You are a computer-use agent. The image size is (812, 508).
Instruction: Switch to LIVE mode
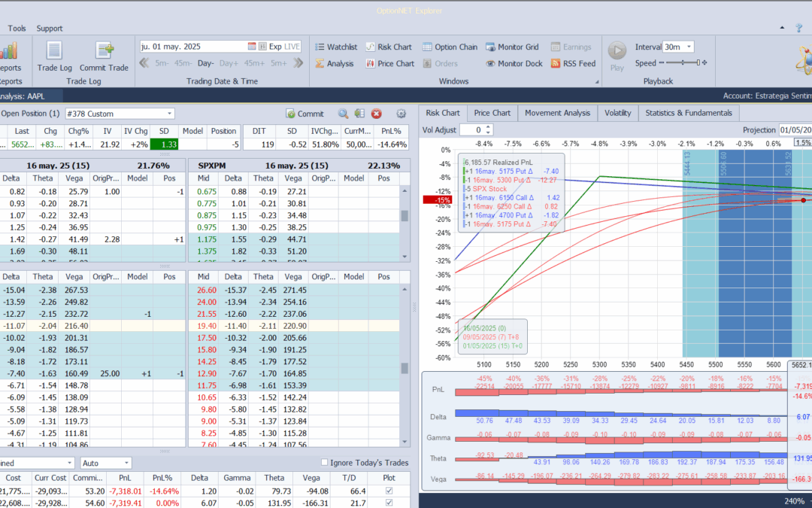tap(292, 46)
